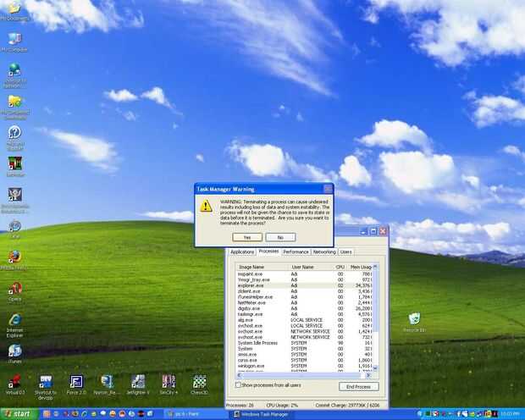Image resolution: width=525 pixels, height=420 pixels.
Task: Open the Networking tab
Action: click(324, 251)
